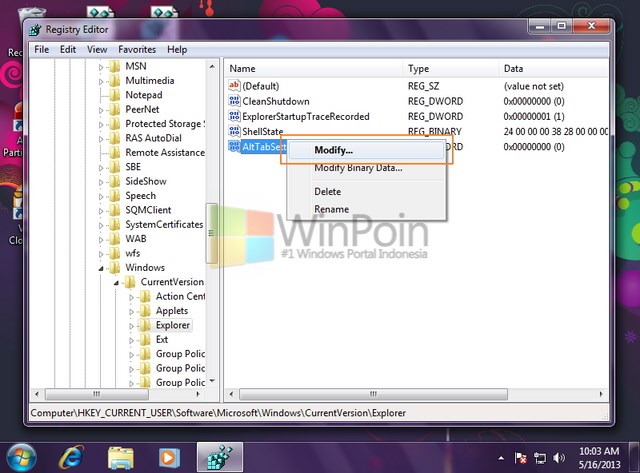Click the WAB folder icon
The height and width of the screenshot is (473, 640).
[x=115, y=239]
